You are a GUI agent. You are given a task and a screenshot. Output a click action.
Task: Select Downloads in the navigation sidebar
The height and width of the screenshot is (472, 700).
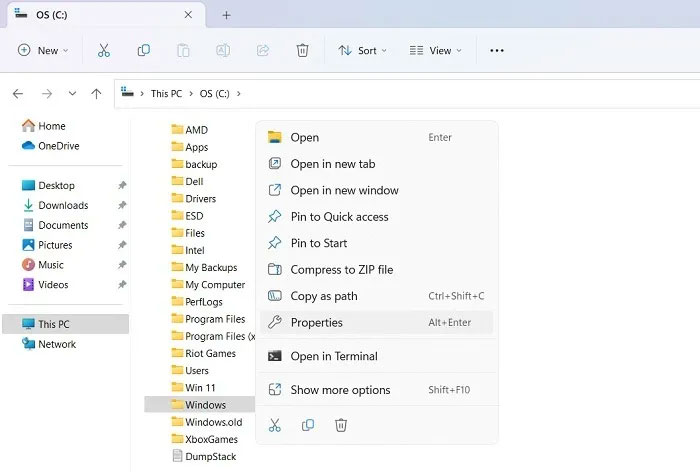tap(63, 205)
